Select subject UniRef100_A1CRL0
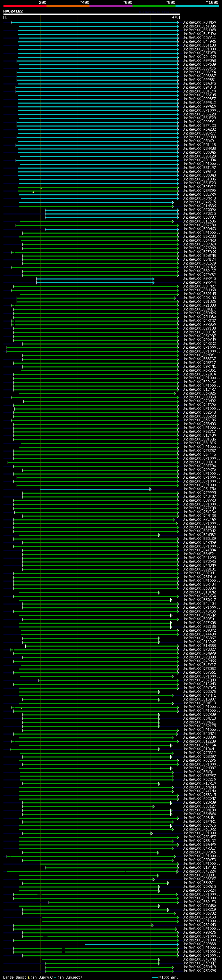 click(x=199, y=784)
